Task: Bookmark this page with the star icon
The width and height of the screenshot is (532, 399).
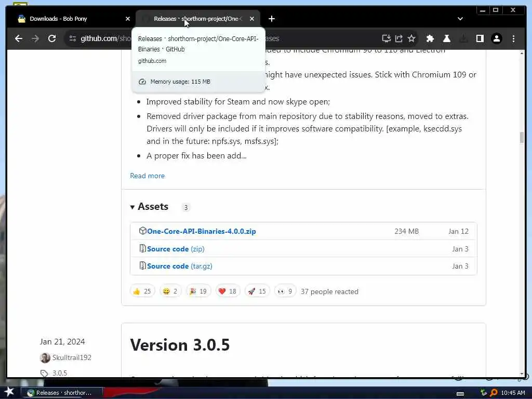Action: click(411, 38)
